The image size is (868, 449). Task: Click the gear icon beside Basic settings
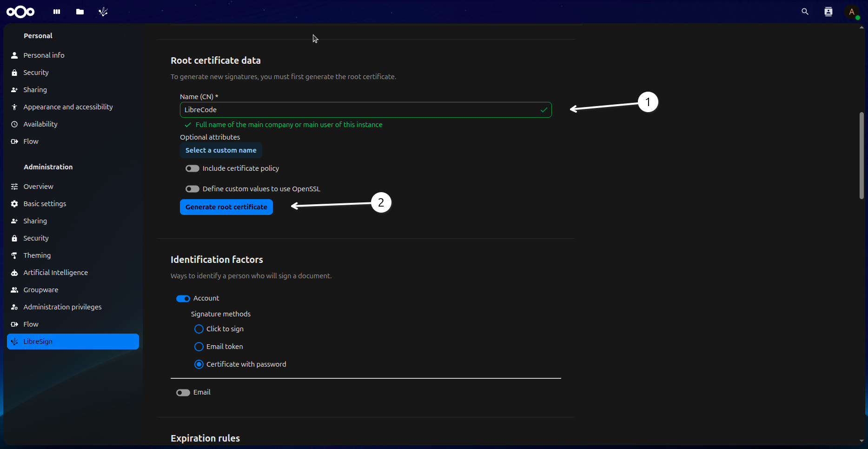pos(14,204)
